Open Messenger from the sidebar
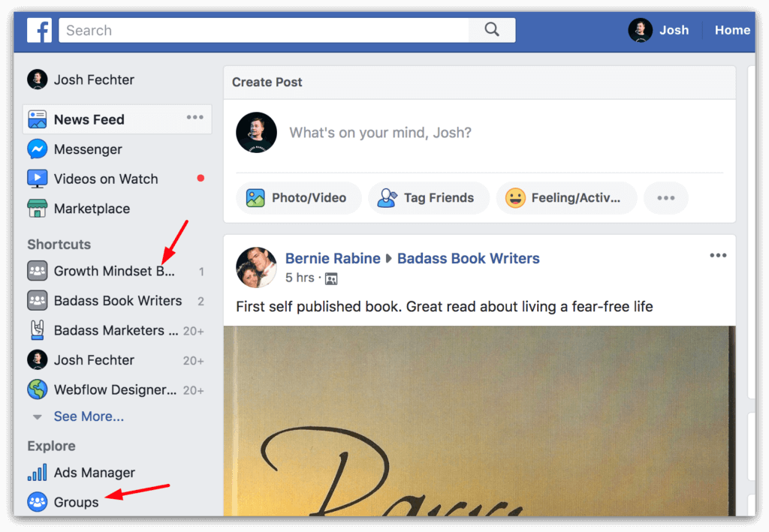The image size is (769, 532). coord(88,149)
